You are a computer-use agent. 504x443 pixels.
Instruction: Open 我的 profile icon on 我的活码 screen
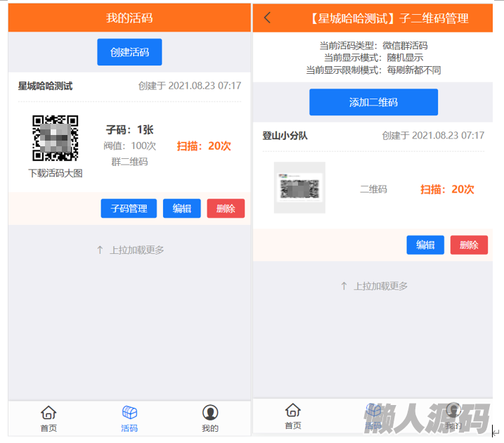pos(210,413)
